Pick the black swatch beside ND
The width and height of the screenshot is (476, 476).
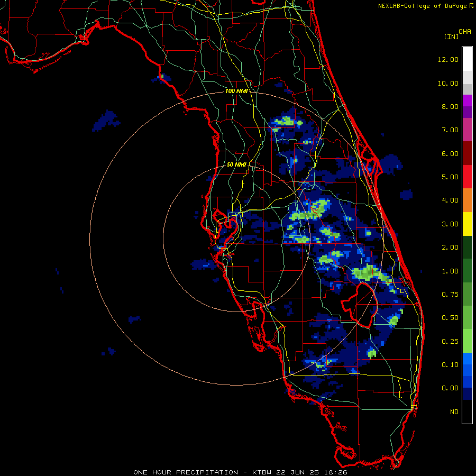[x=467, y=411]
